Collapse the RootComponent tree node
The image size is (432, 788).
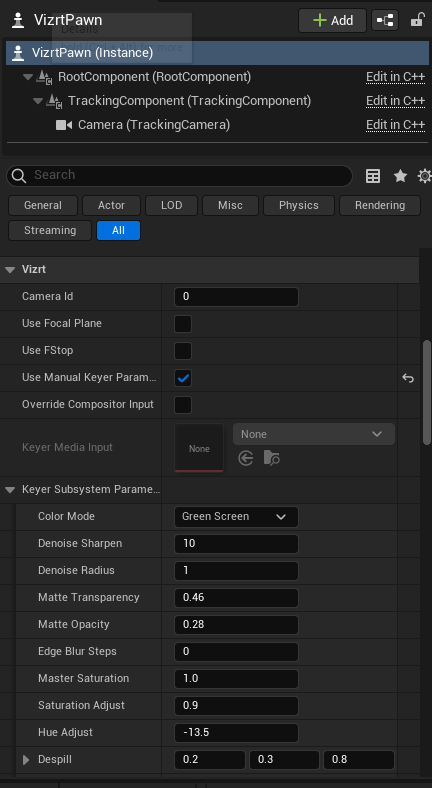tap(27, 77)
